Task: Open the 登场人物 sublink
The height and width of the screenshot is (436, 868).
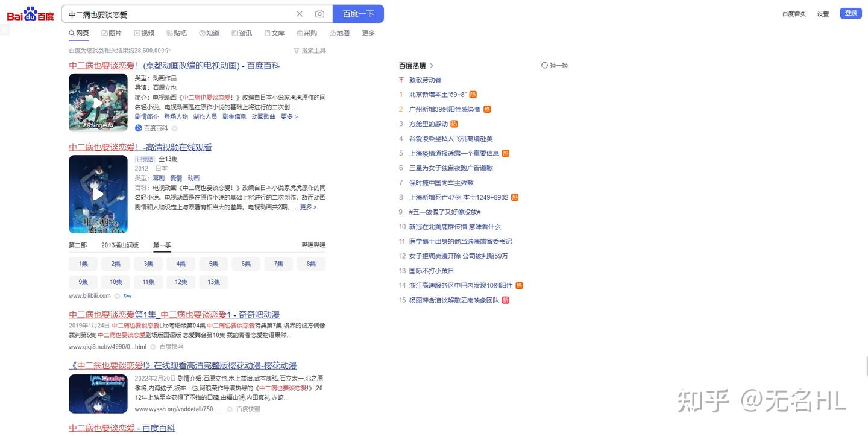Action: click(x=176, y=116)
